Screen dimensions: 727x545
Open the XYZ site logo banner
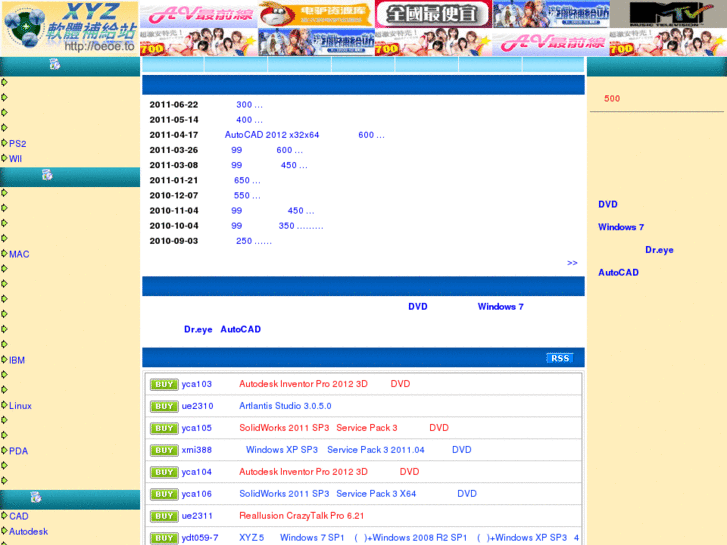pos(70,28)
